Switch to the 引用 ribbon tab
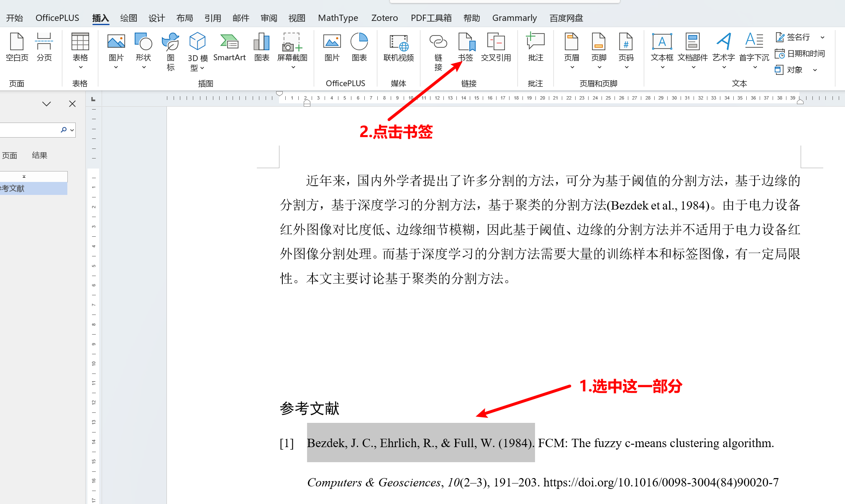The image size is (845, 504). 213,18
